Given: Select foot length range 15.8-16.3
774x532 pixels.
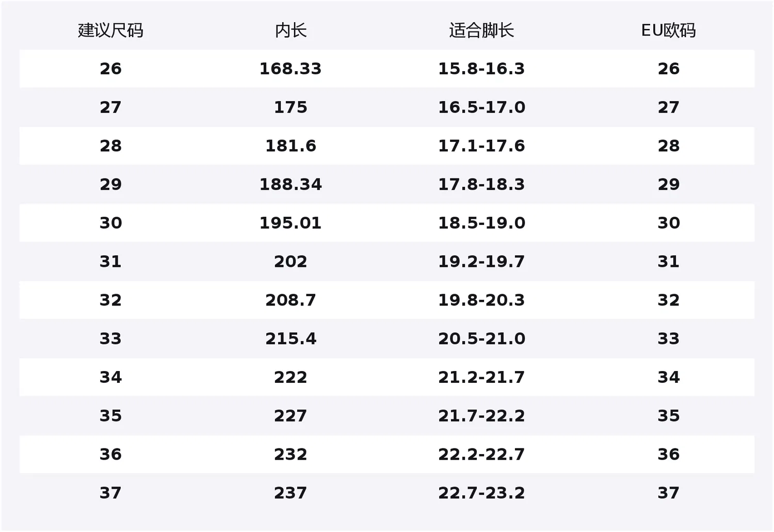Looking at the screenshot, I should [481, 69].
